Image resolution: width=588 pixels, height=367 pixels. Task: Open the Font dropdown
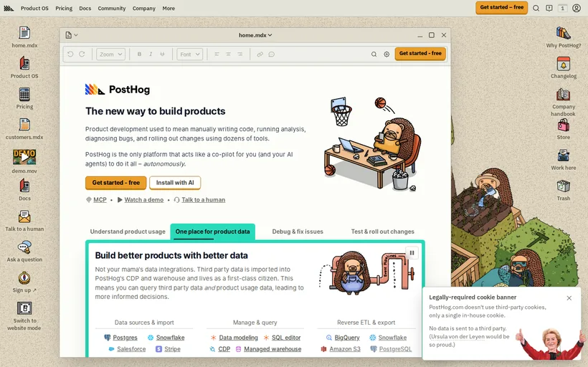click(190, 54)
